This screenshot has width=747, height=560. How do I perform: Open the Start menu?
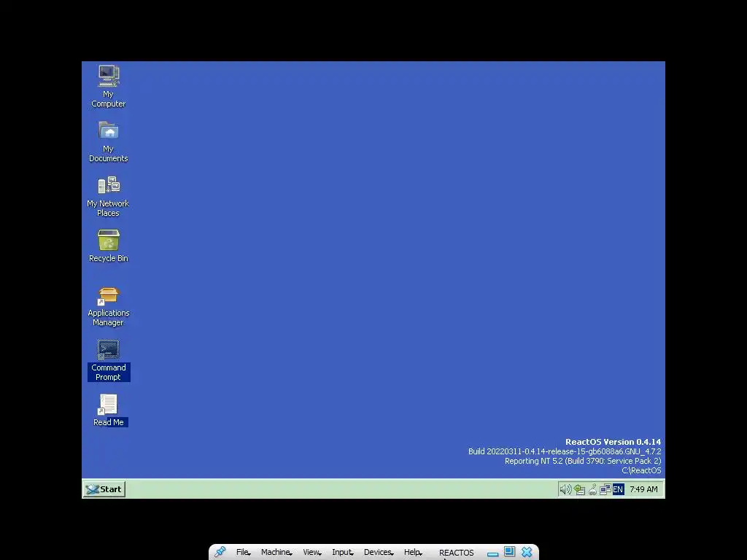104,489
